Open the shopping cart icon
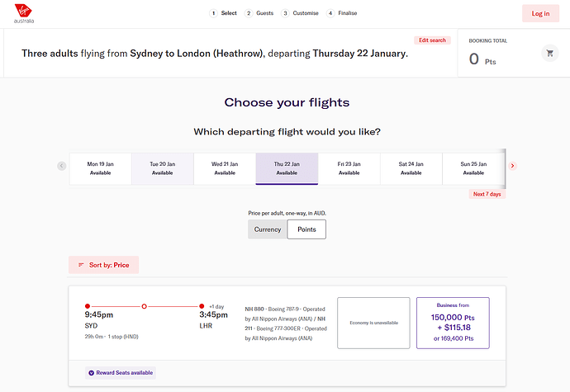Screen dimensions: 570x392 [x=549, y=53]
